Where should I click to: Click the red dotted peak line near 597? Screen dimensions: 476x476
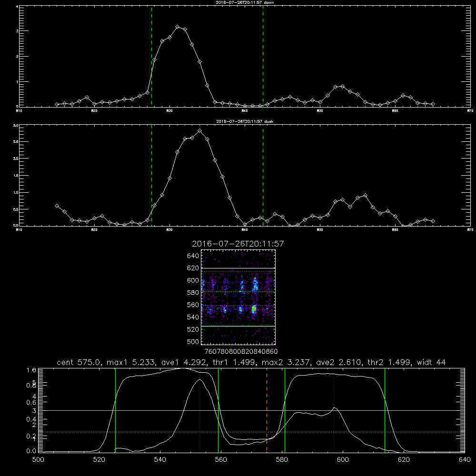point(334,410)
